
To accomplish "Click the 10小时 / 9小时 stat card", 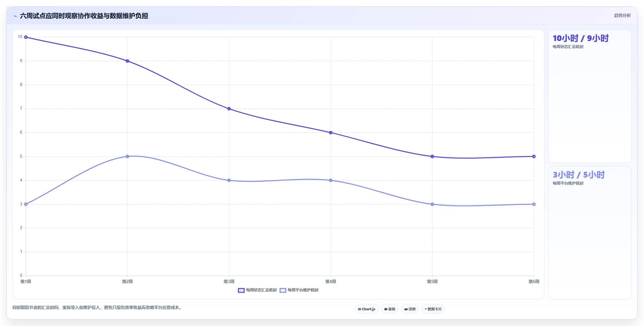I will click(590, 96).
